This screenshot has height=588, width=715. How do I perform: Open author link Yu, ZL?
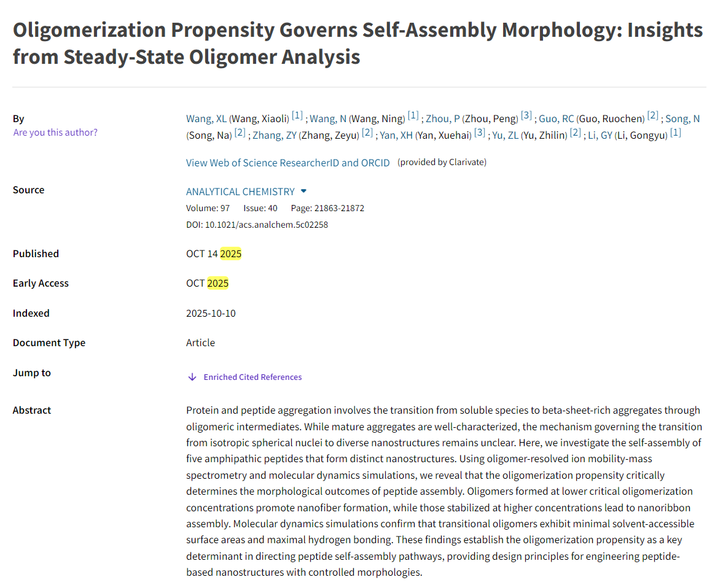505,136
